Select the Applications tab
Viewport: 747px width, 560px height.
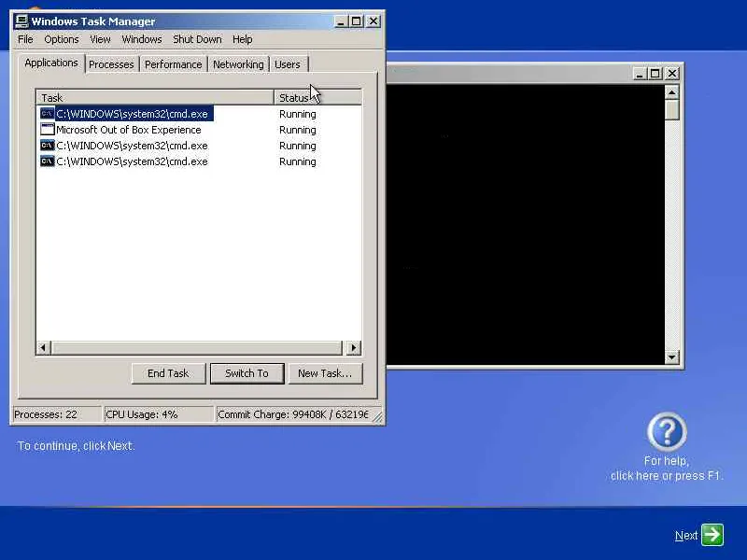tap(51, 63)
